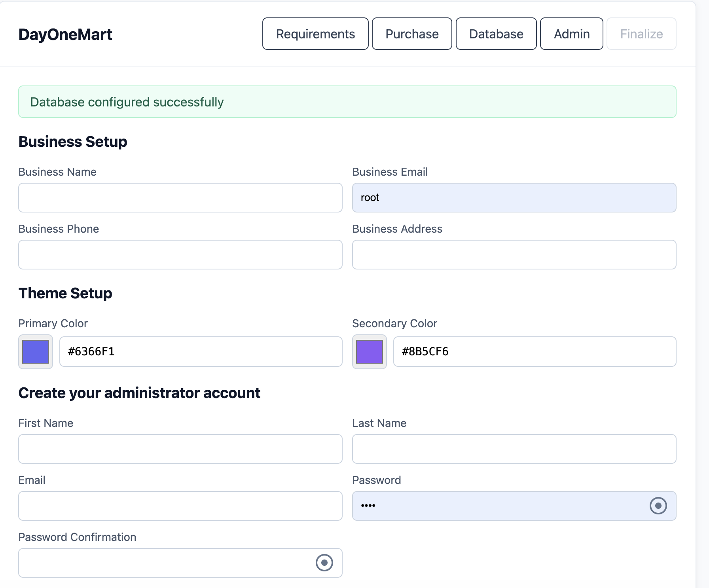
Task: Select the Business Email field showing root
Action: [514, 197]
